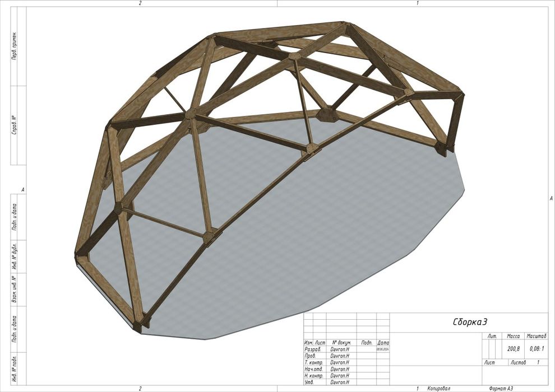The image size is (555, 392).
Task: Click the '№ докум.' column header
Action: coord(341,343)
